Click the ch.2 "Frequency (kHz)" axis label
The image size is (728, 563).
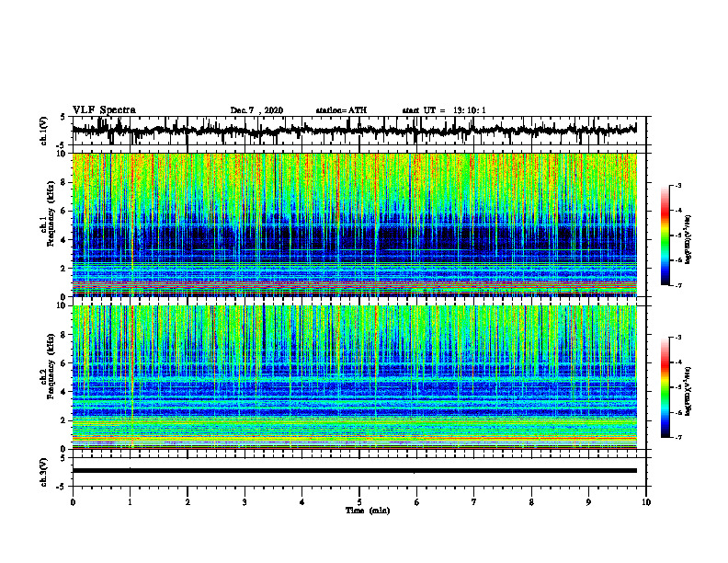click(x=51, y=366)
